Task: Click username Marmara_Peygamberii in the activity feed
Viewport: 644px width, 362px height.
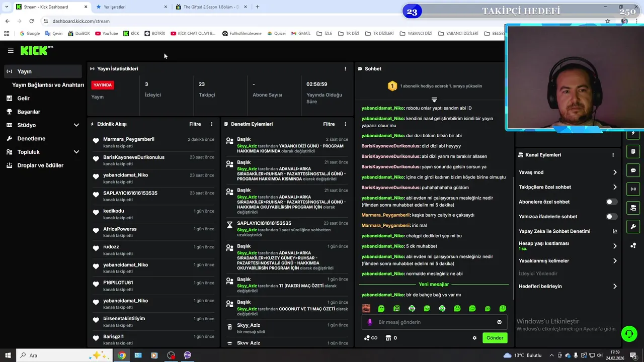Action: pos(129,139)
